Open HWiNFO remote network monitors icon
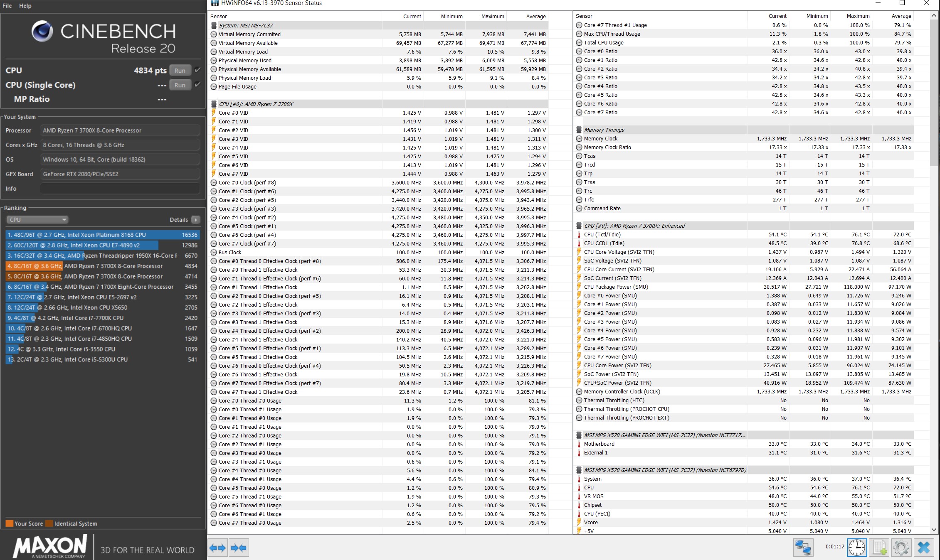Viewport: 940px width, 560px height. 803,548
